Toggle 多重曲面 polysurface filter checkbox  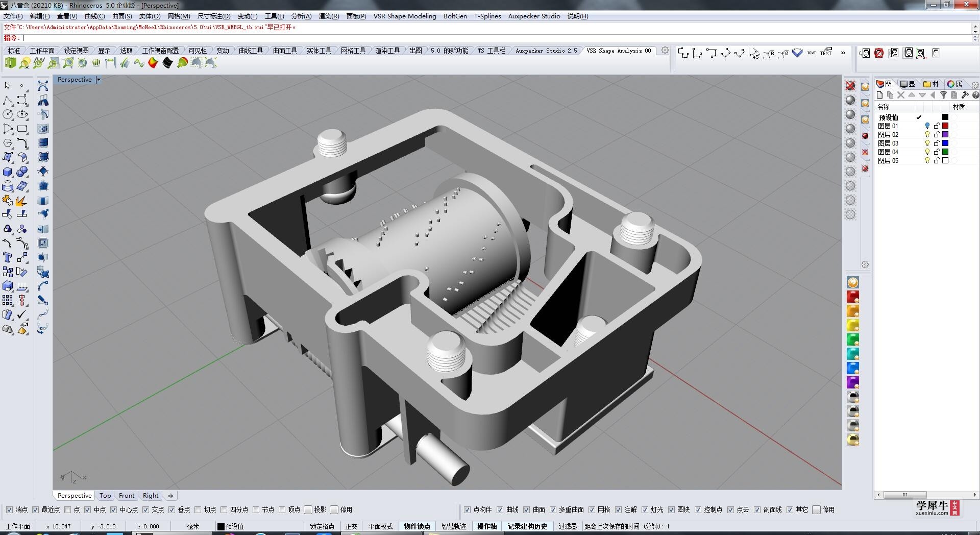click(x=553, y=509)
